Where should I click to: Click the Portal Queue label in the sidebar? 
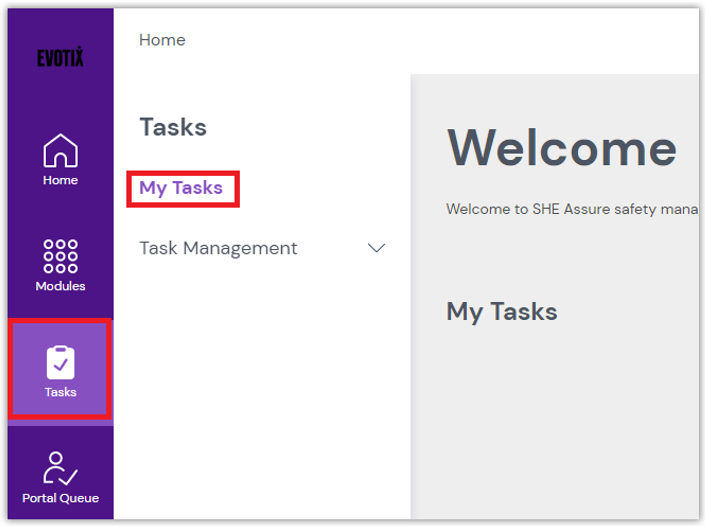click(x=60, y=498)
